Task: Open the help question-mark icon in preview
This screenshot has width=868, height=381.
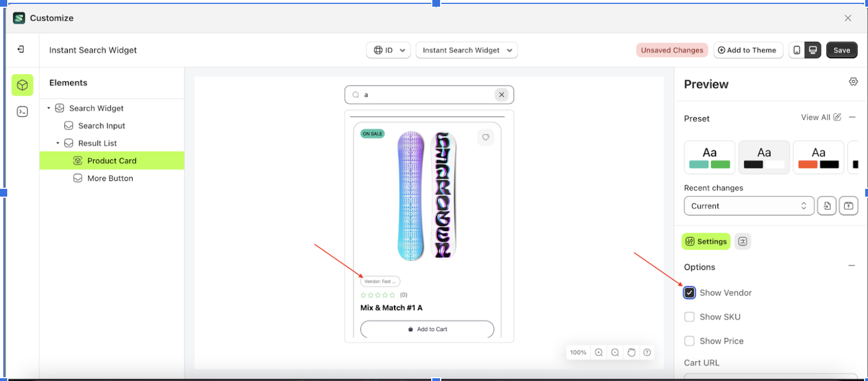Action: [647, 352]
